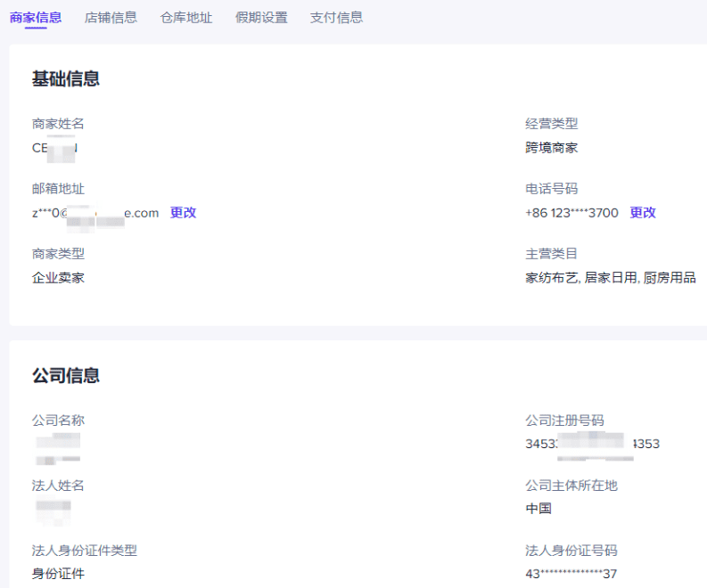Click the 企业卖家 merchant type value
The image size is (707, 588).
[x=58, y=278]
